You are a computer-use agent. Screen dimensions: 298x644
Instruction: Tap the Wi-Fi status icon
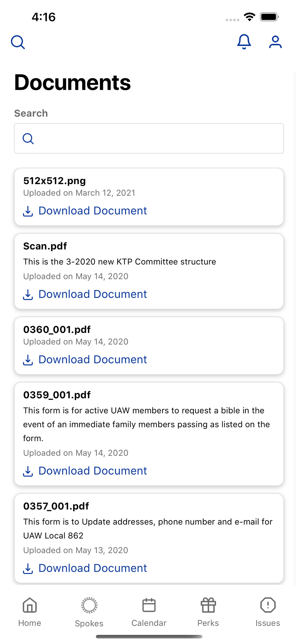tap(250, 17)
